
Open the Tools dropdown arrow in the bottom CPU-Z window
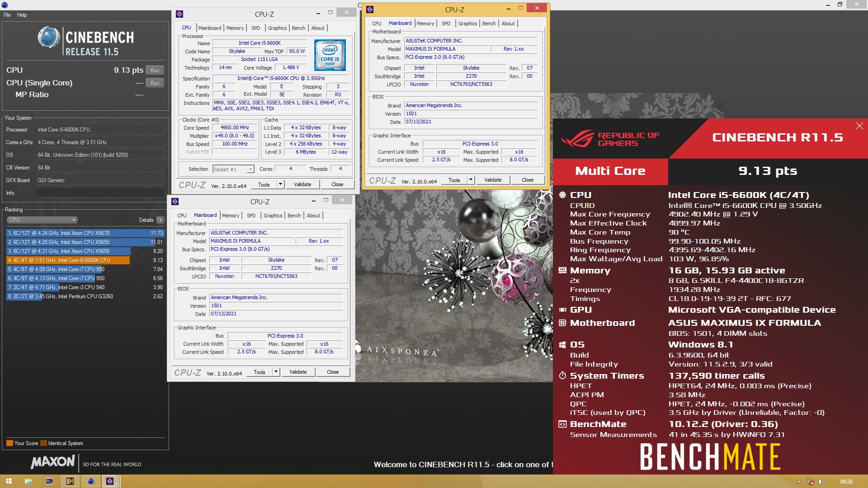coord(276,372)
